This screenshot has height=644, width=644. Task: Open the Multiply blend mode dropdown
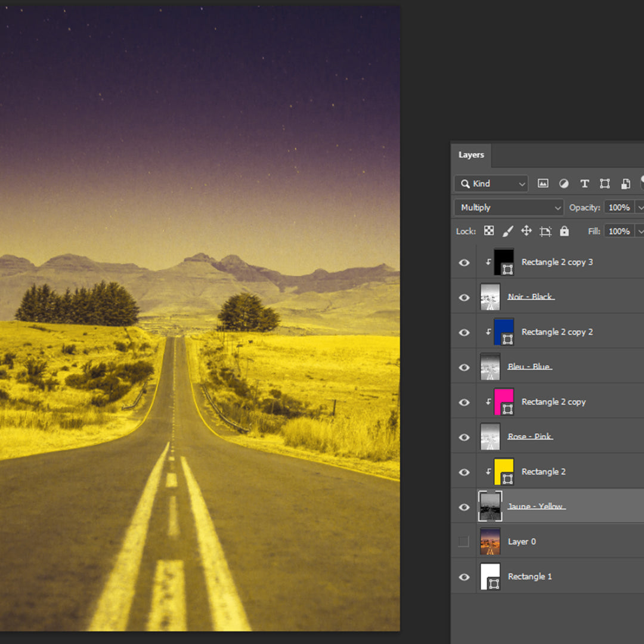point(508,208)
